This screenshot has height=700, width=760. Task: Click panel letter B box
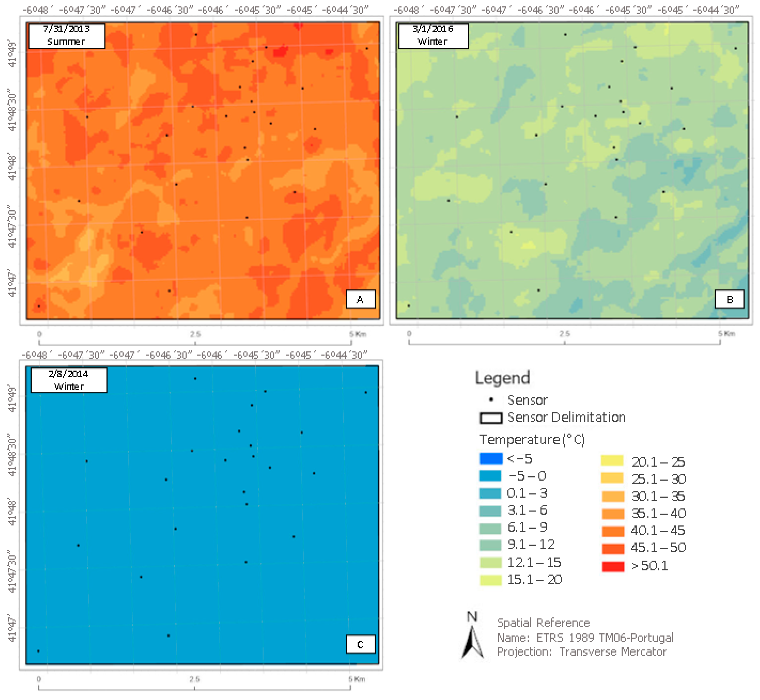tap(729, 299)
